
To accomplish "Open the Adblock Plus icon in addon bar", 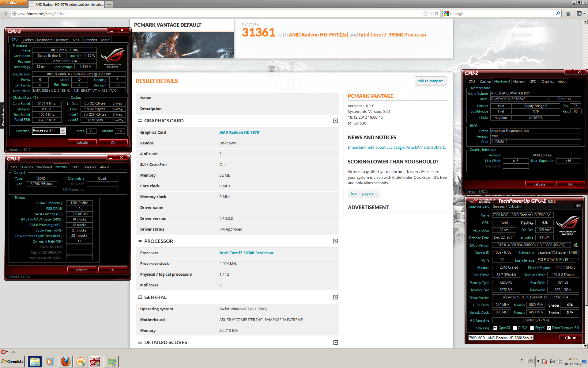I will click(4, 352).
